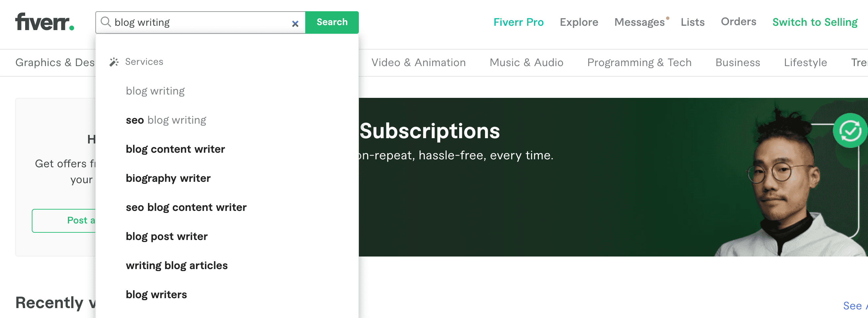Open Lists

point(693,22)
